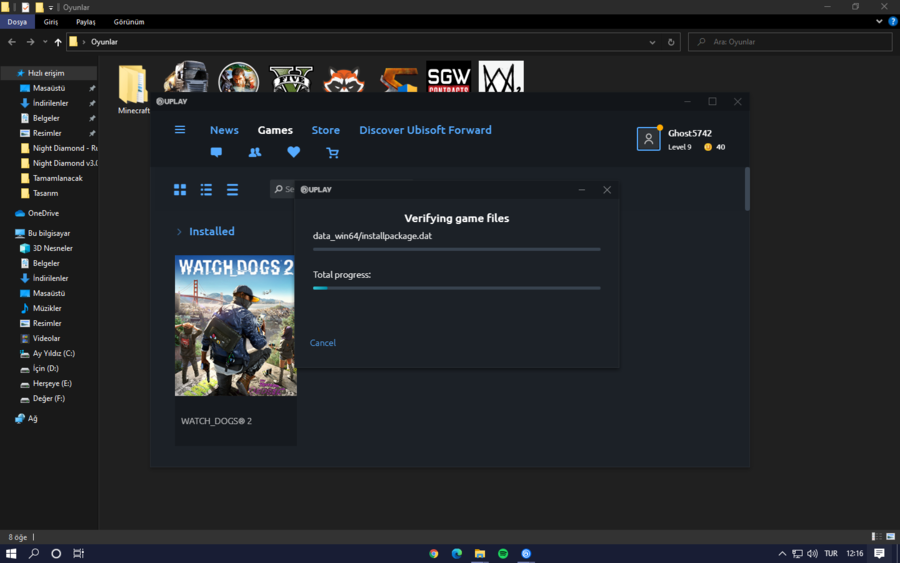
Task: Select the Watch Dogs 2 cover thumbnail
Action: 236,325
